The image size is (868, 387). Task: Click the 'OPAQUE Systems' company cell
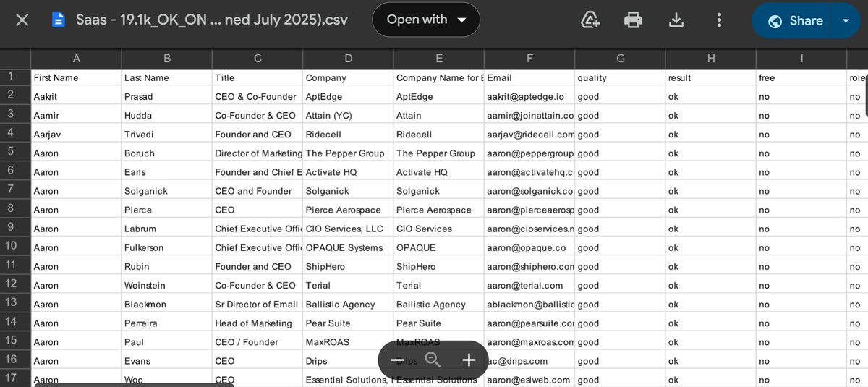point(348,247)
